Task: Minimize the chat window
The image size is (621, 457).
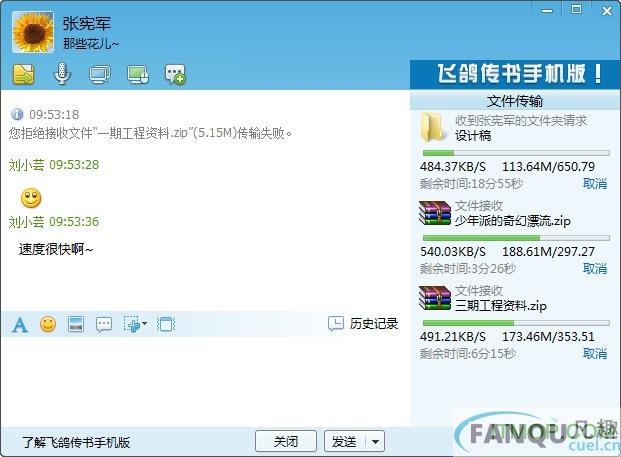Action: click(547, 11)
